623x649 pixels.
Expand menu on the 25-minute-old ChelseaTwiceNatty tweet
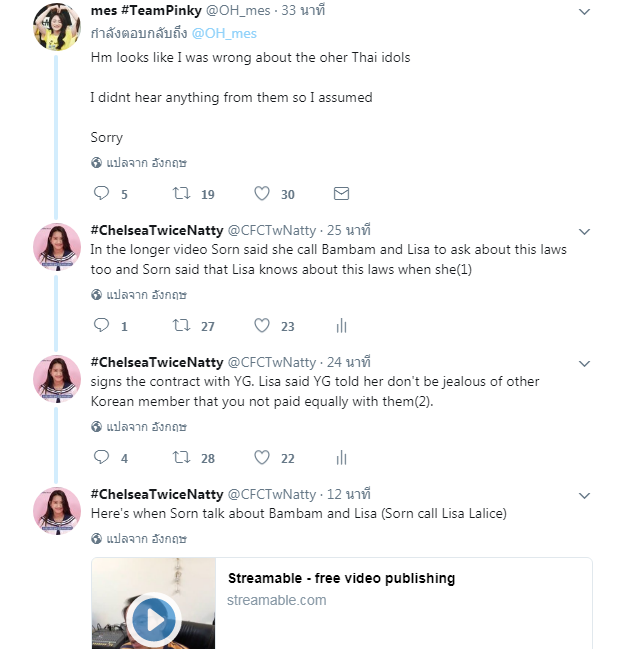point(585,231)
